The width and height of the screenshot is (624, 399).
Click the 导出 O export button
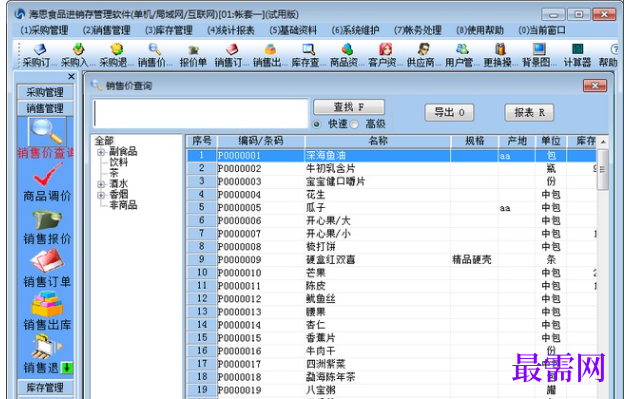coord(449,113)
